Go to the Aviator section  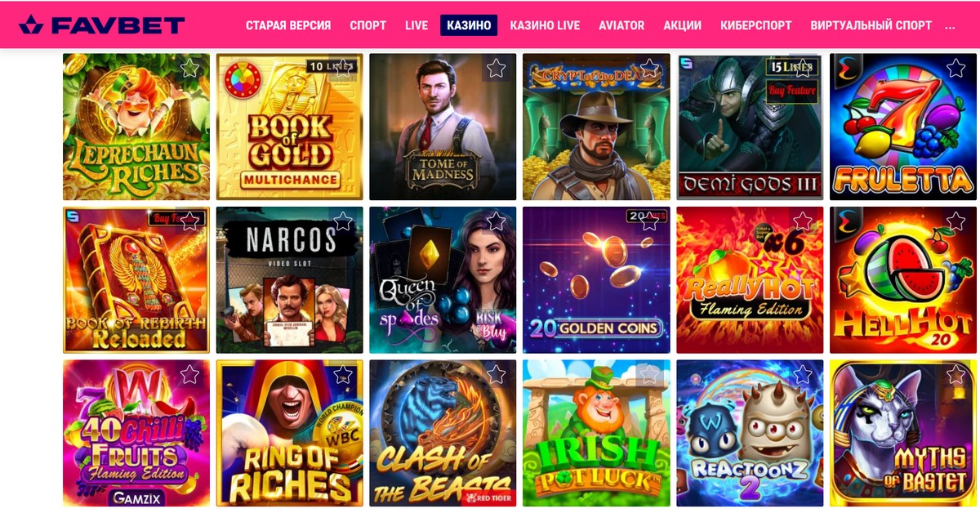[621, 25]
